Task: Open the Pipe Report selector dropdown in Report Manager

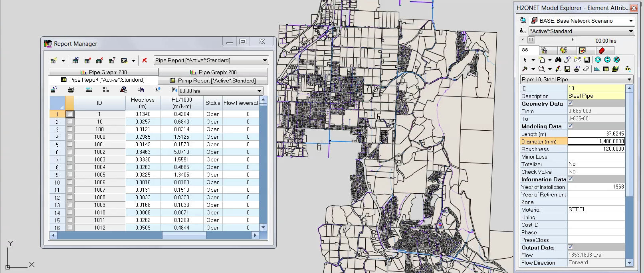Action: pos(265,61)
